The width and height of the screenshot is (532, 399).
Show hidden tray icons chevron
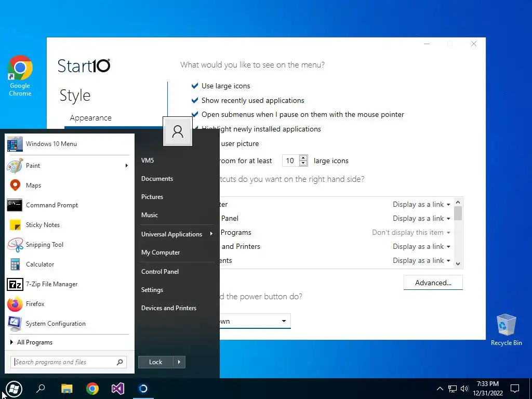click(440, 389)
